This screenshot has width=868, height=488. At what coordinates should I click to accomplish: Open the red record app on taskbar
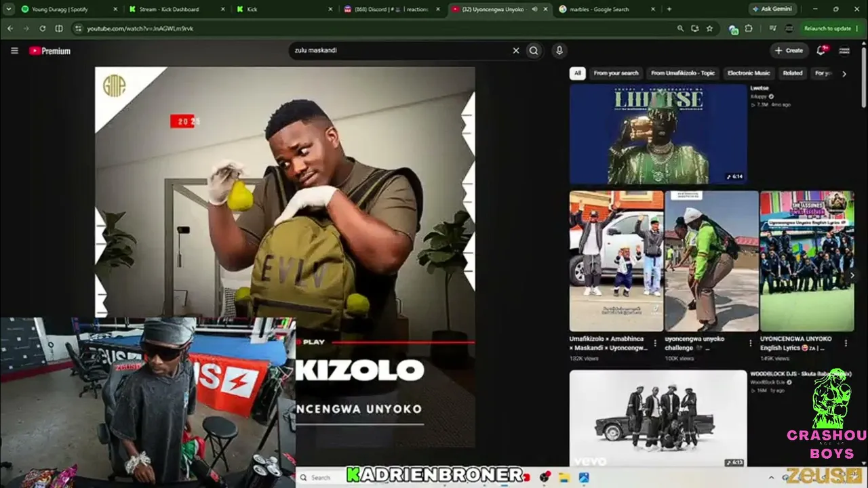click(545, 477)
